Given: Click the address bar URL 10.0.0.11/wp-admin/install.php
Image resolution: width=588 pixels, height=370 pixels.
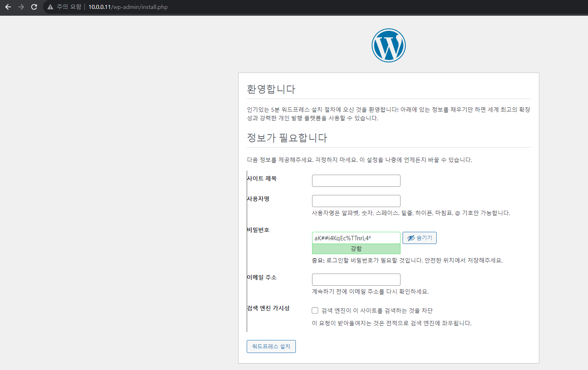Looking at the screenshot, I should 128,7.
